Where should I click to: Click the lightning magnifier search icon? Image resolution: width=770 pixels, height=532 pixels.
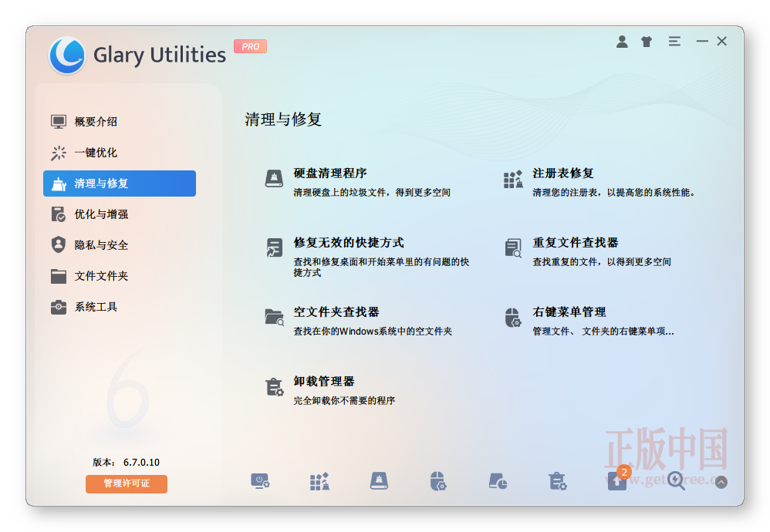click(676, 481)
